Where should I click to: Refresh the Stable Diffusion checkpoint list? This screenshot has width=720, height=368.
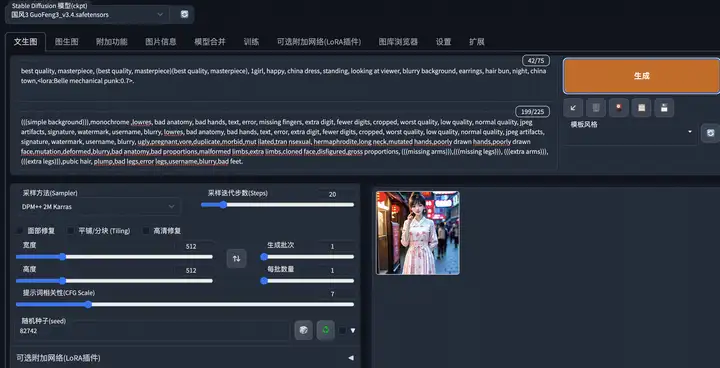pos(184,14)
